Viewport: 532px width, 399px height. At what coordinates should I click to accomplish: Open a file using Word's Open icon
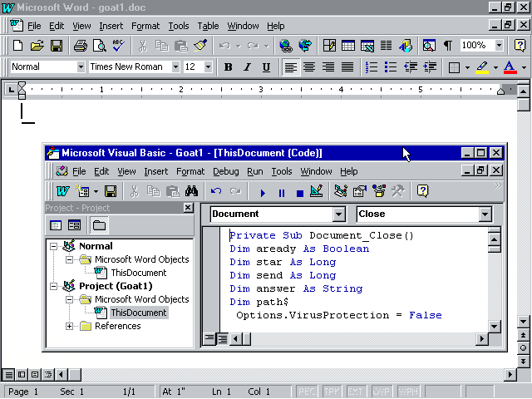click(37, 46)
